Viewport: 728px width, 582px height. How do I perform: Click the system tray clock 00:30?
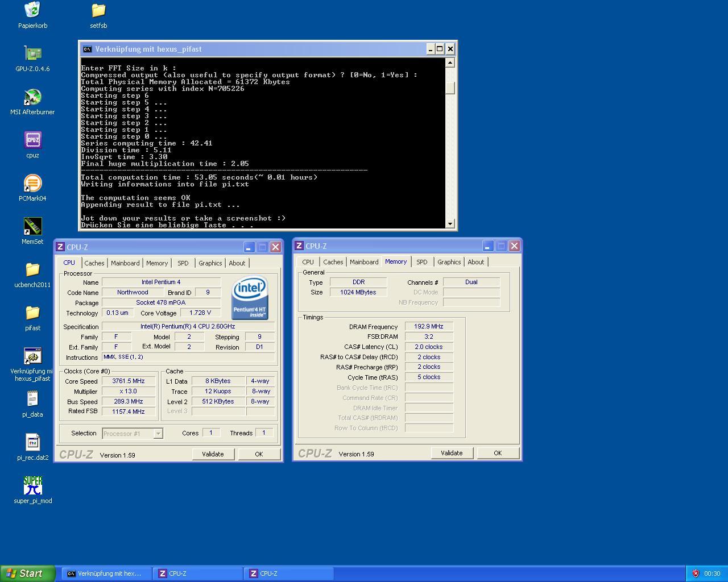click(x=712, y=573)
